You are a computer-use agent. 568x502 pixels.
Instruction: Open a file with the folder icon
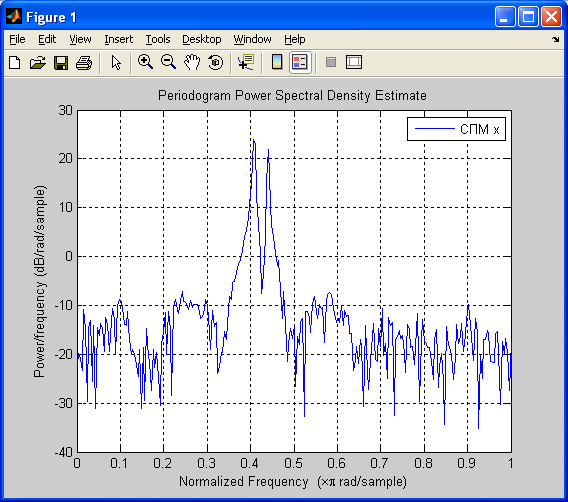click(x=38, y=63)
